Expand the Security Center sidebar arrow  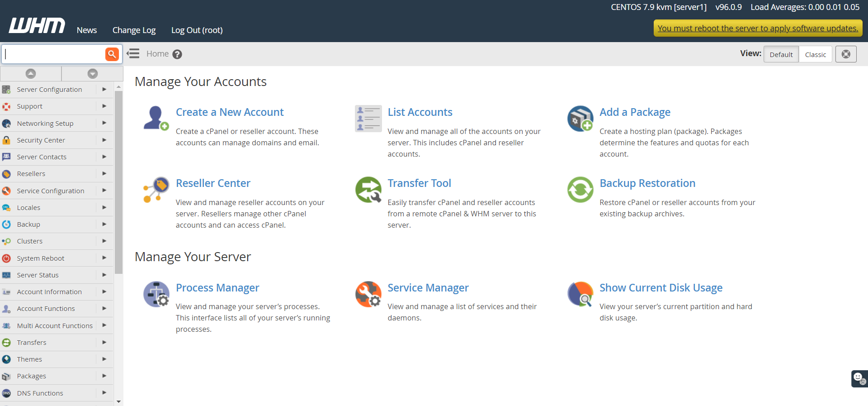pos(104,140)
